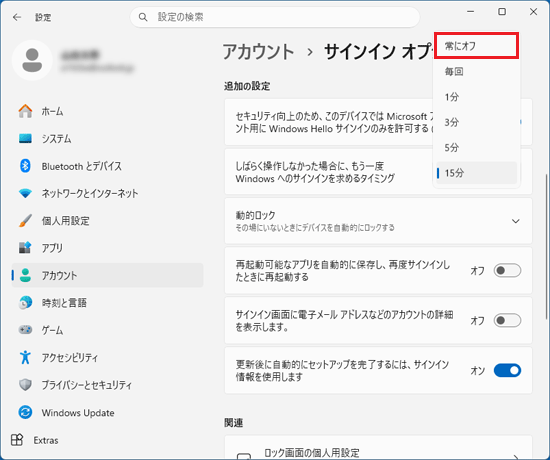Click the システム monitor icon
Viewport: 550px width, 460px height.
[25, 139]
